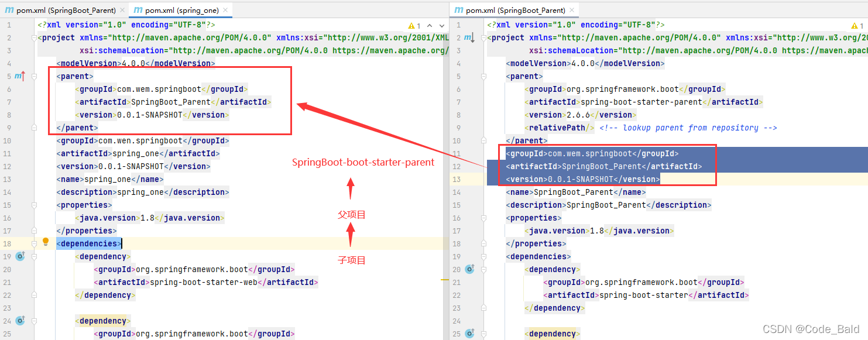Collapse the properties block on right line 16
This screenshot has height=340, width=868.
[x=483, y=218]
